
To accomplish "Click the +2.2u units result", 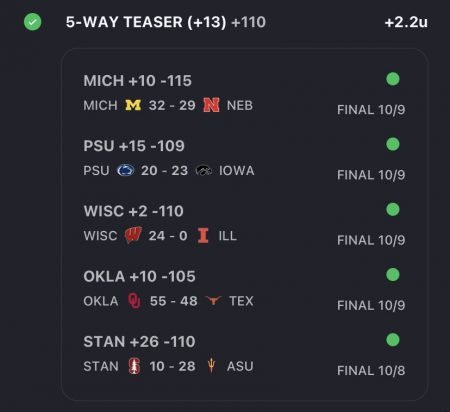I will [x=406, y=22].
